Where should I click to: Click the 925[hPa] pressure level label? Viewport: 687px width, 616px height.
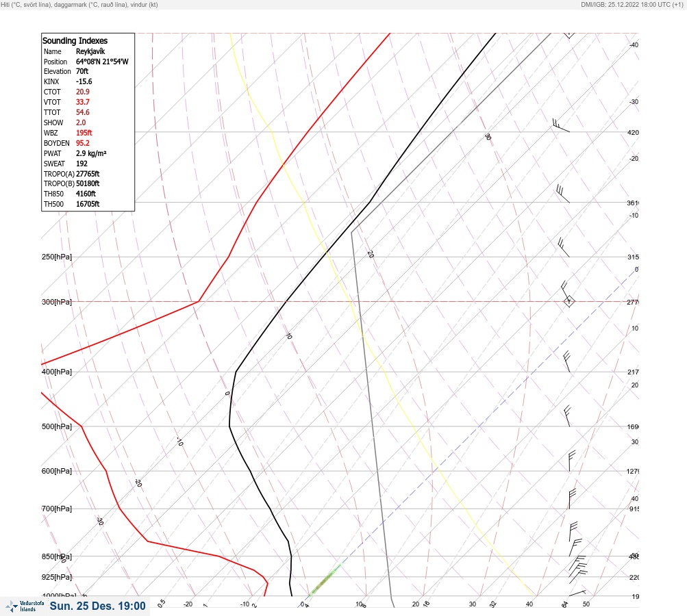[x=57, y=577]
